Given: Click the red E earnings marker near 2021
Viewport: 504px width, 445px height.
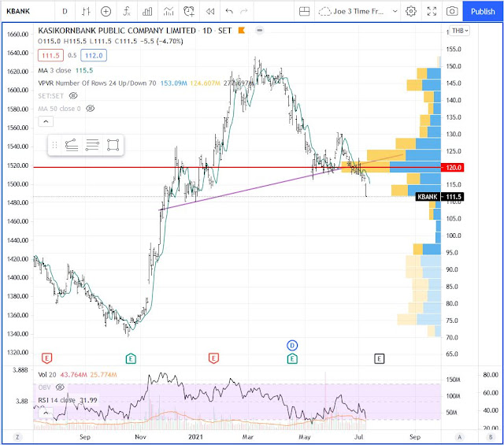Looking at the screenshot, I should click(x=213, y=358).
